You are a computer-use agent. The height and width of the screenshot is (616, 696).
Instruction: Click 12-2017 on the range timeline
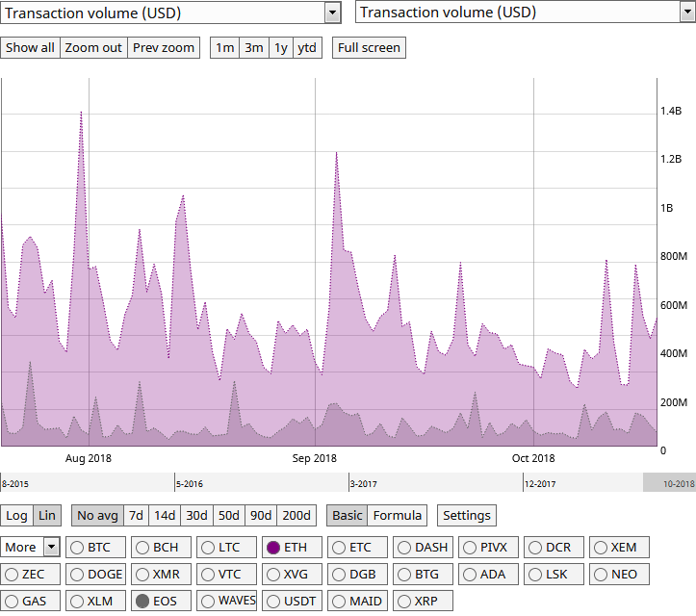point(540,484)
